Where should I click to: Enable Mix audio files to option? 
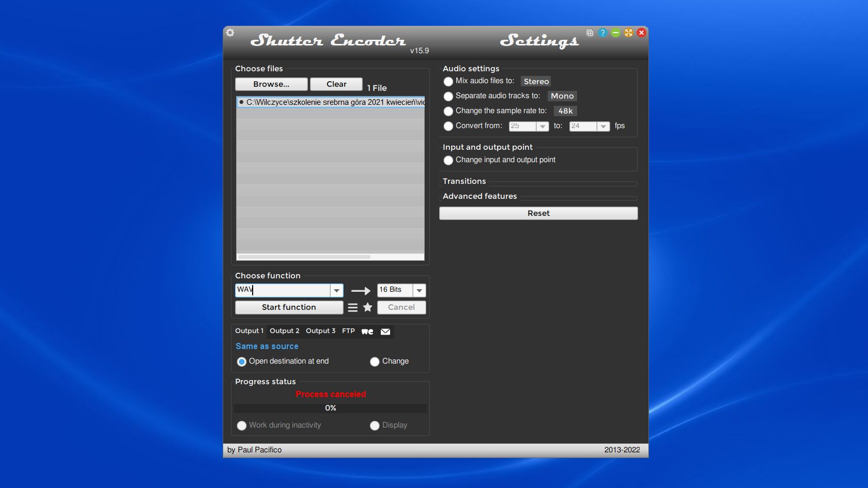click(x=448, y=82)
